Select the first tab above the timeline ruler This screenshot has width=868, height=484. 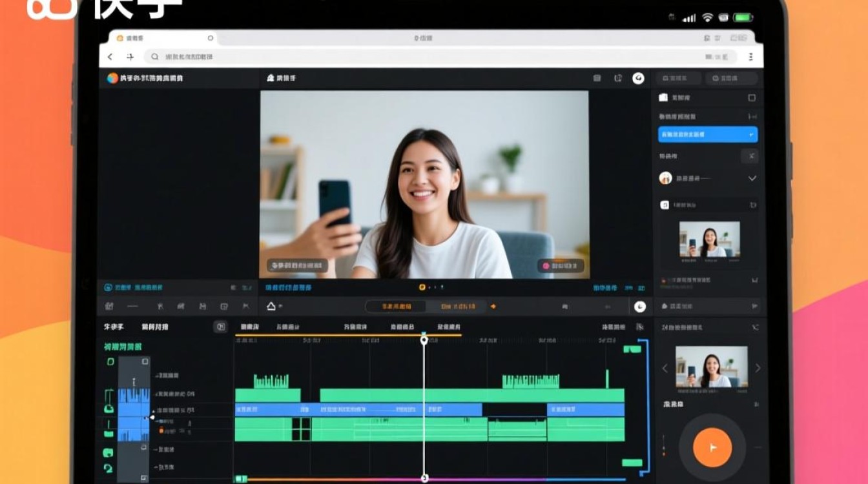249,327
